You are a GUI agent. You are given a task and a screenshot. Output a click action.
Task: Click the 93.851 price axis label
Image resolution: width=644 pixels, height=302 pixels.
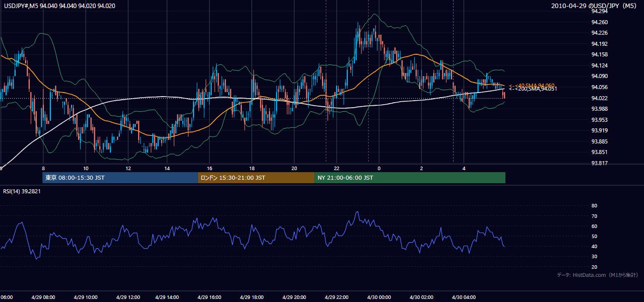point(600,152)
